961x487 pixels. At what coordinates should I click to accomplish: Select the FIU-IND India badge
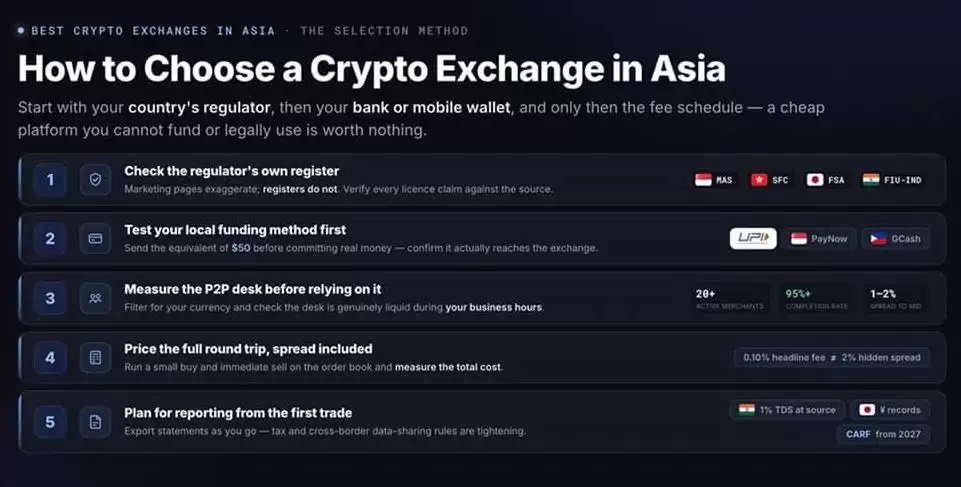pyautogui.click(x=892, y=180)
